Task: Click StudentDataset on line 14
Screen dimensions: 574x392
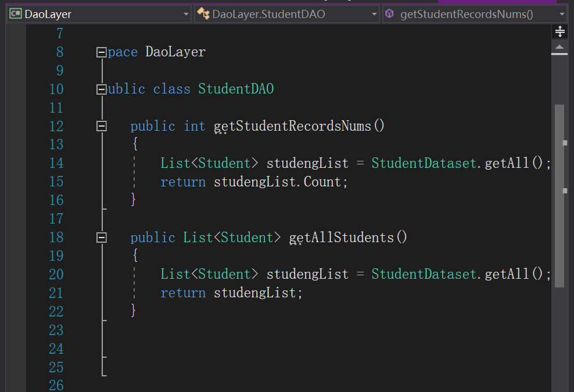Action: [424, 163]
